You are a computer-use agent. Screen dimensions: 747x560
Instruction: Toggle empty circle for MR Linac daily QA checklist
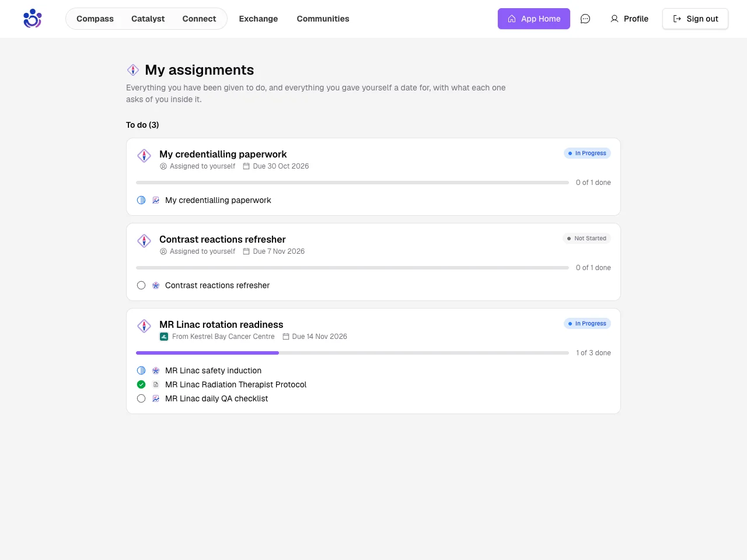(x=141, y=398)
